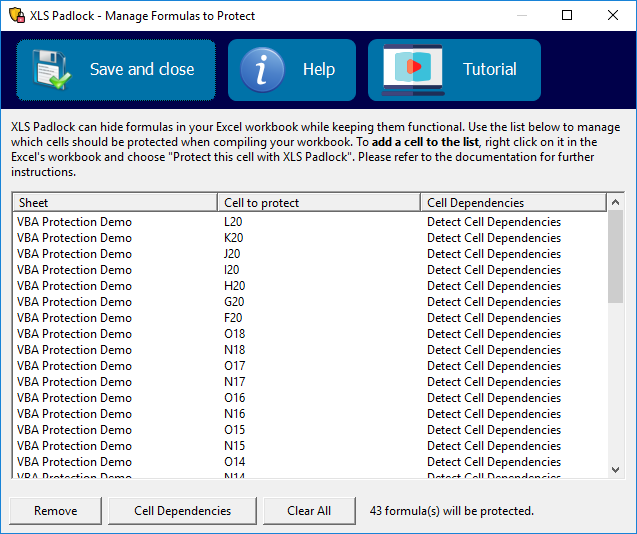The height and width of the screenshot is (534, 637).
Task: Sort by Cell to protect column header
Action: [x=319, y=203]
